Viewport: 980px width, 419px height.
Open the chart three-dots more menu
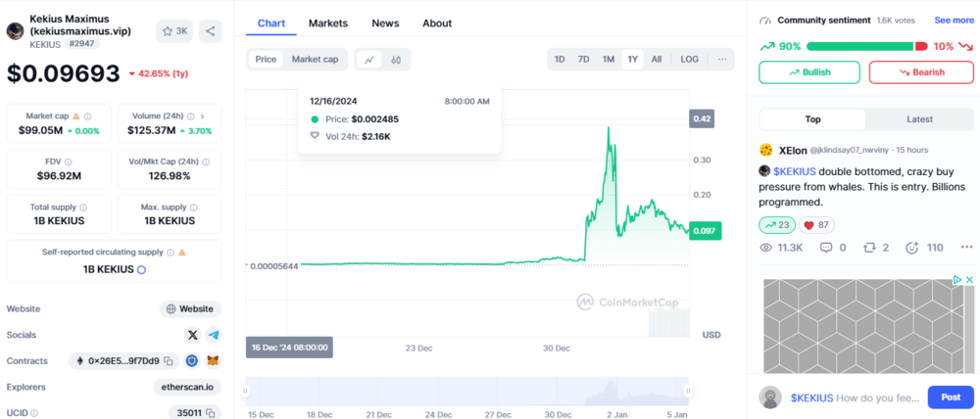point(722,60)
